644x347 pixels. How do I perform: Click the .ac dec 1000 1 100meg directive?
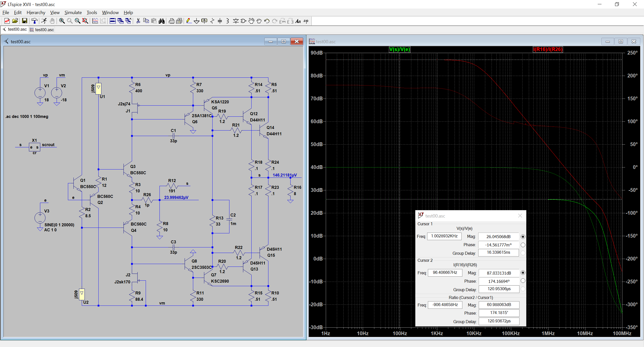[x=27, y=116]
